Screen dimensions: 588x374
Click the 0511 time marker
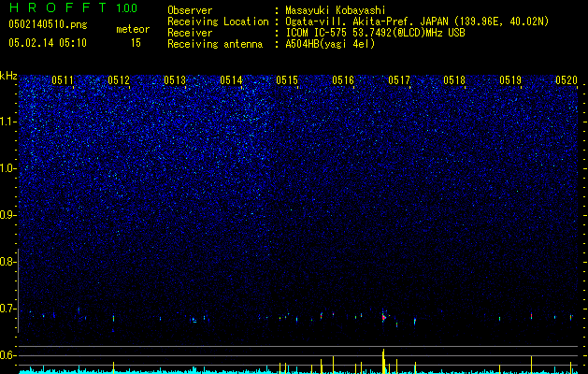coord(63,80)
